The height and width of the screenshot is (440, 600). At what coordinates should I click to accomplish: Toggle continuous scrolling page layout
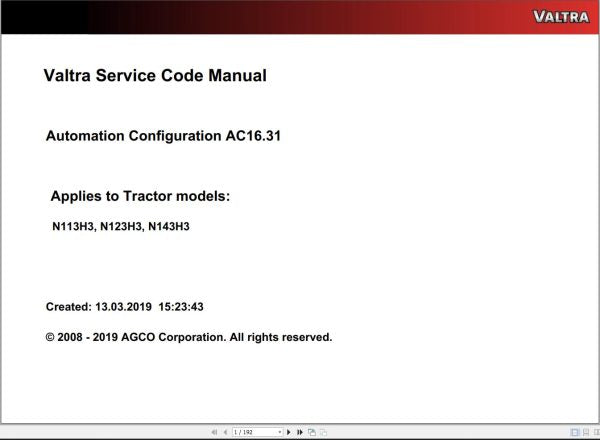(x=584, y=432)
